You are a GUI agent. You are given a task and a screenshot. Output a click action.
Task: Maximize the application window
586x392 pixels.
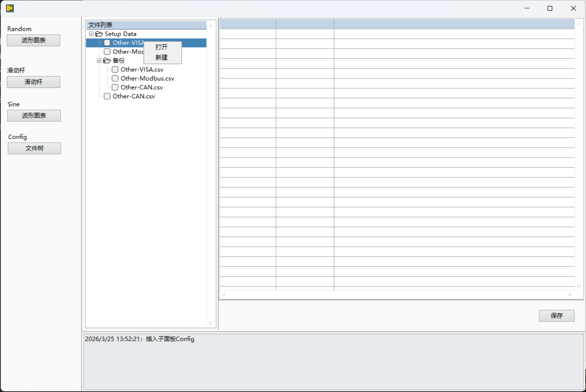click(x=550, y=8)
